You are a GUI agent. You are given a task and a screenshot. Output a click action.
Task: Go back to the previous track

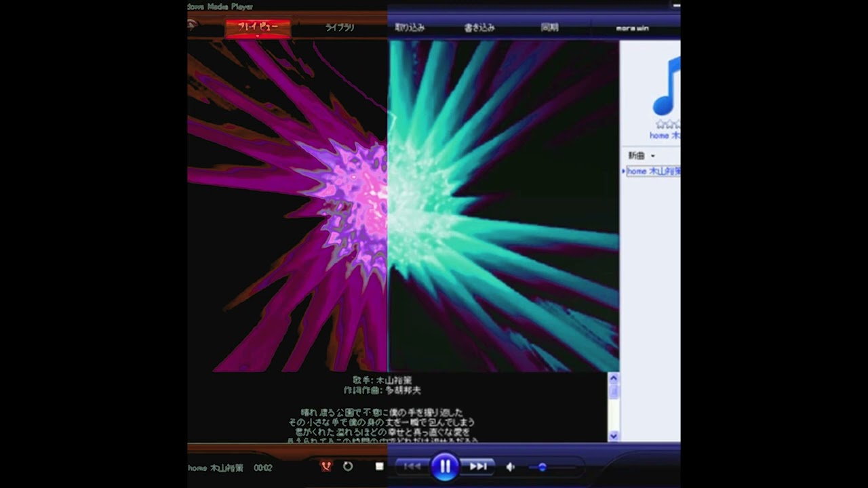pyautogui.click(x=412, y=466)
